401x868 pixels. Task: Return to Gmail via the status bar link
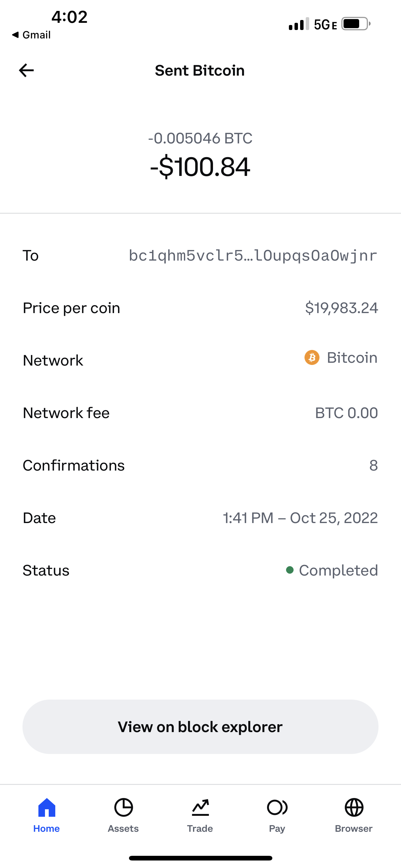[x=31, y=35]
